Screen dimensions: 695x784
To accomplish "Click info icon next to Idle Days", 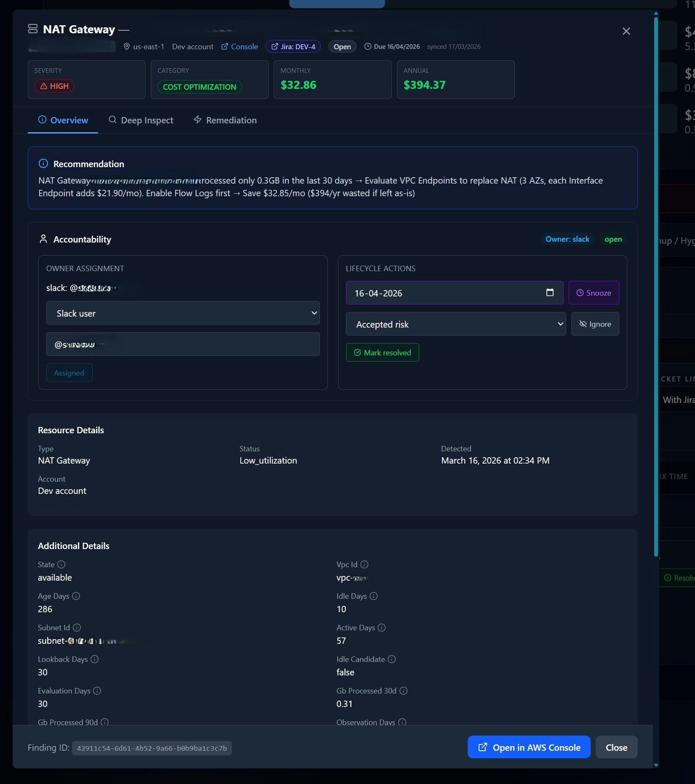I will (374, 596).
